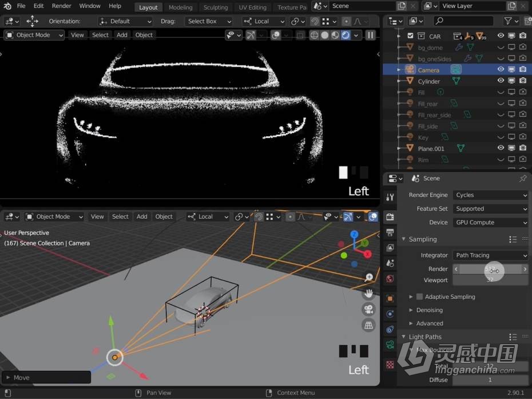Pause the viewport render preview

tap(371, 35)
